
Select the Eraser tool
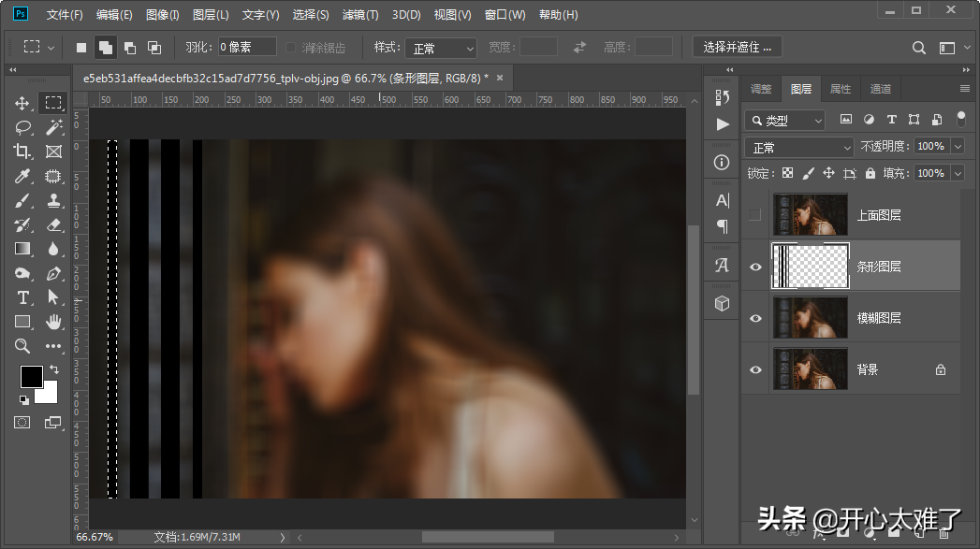tap(53, 224)
